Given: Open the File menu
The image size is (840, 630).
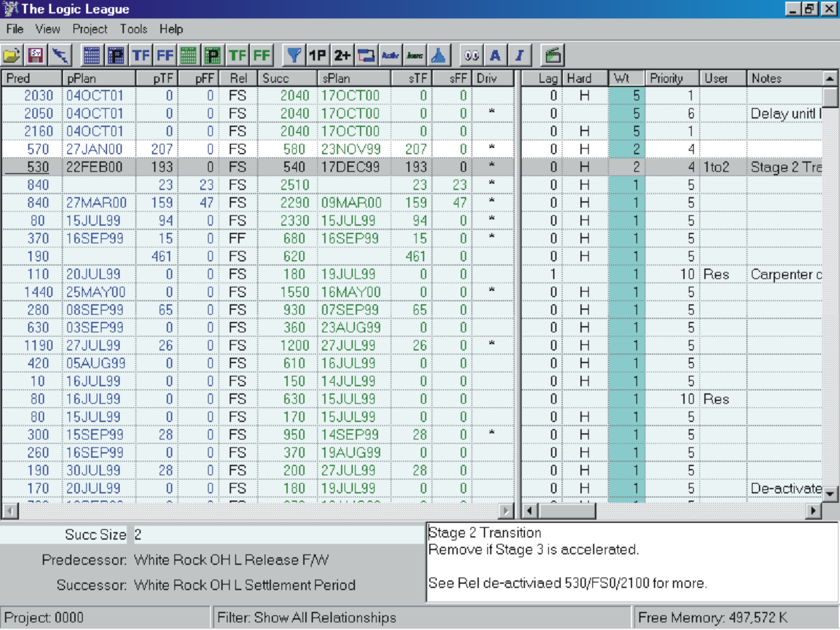Looking at the screenshot, I should tap(15, 29).
